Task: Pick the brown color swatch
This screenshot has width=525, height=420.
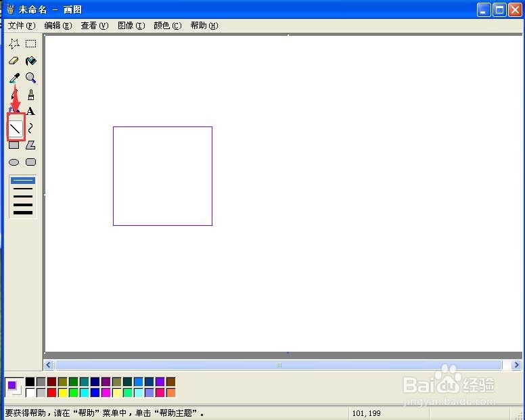Action: coord(170,382)
